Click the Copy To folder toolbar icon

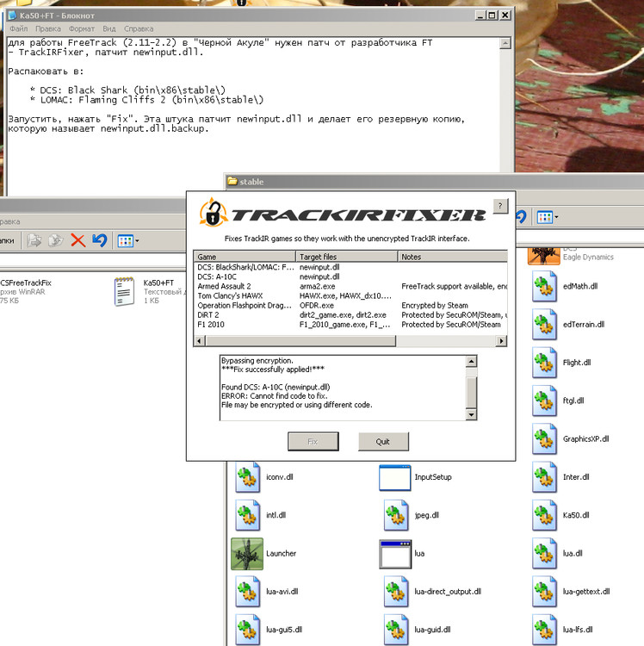click(56, 240)
